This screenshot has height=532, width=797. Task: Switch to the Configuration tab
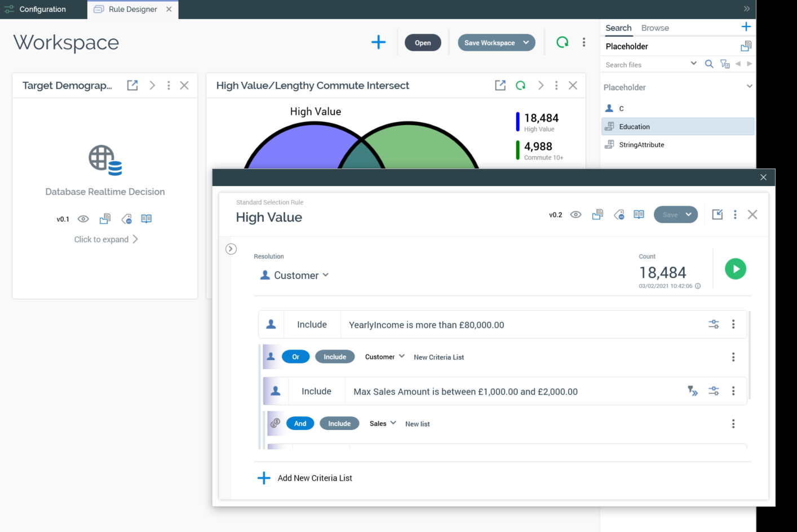coord(42,9)
